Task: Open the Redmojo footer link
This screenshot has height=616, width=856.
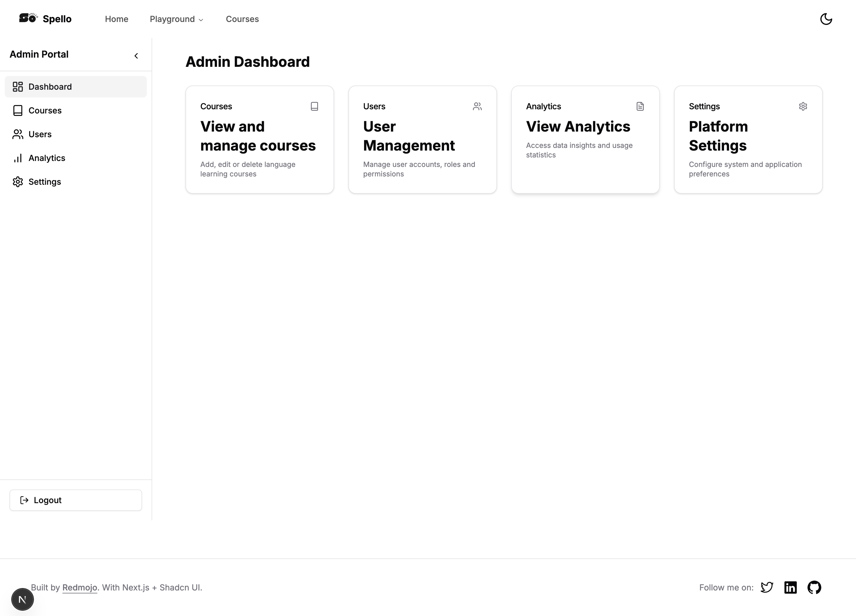Action: point(80,587)
